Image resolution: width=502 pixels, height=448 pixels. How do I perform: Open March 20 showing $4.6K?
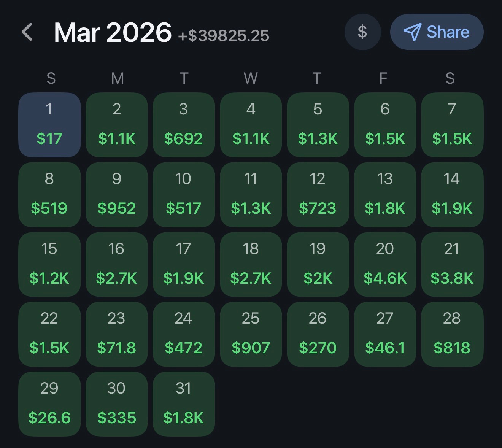[x=385, y=264]
